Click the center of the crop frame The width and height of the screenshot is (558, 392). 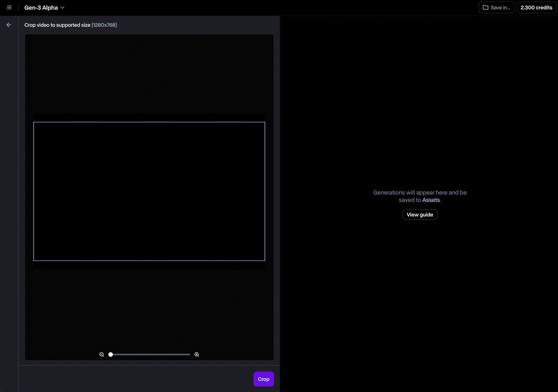click(149, 191)
